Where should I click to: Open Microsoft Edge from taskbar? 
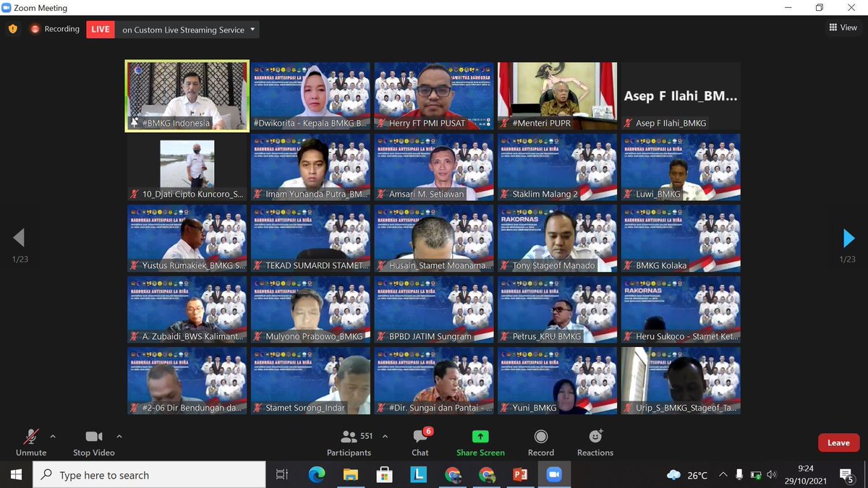[x=317, y=475]
